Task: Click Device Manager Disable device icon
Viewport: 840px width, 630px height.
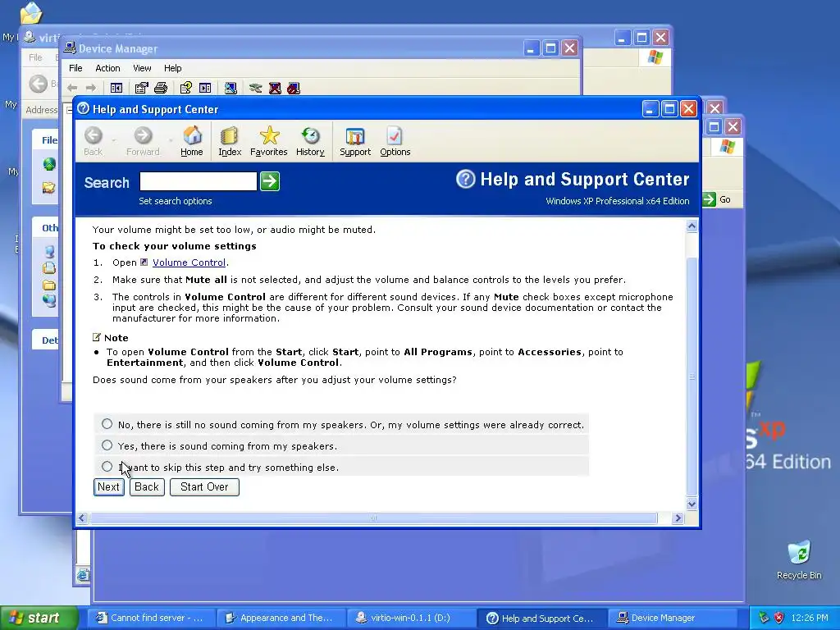Action: pos(294,88)
